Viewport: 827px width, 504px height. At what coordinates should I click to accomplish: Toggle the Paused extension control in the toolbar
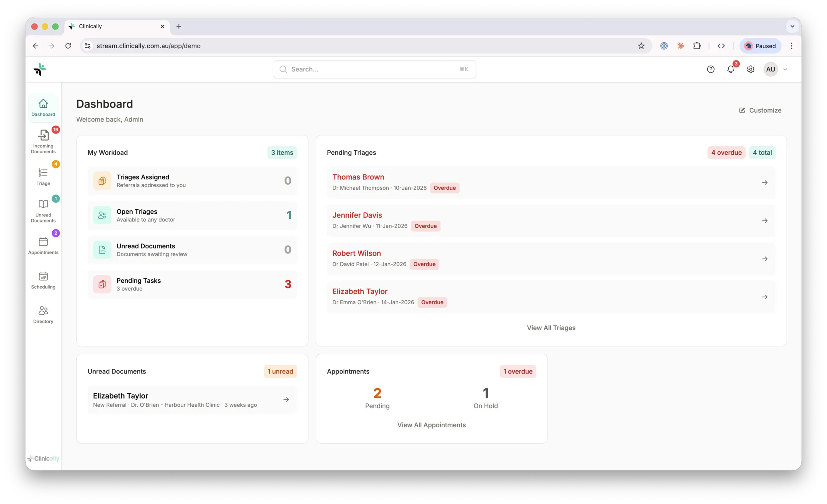[x=760, y=46]
